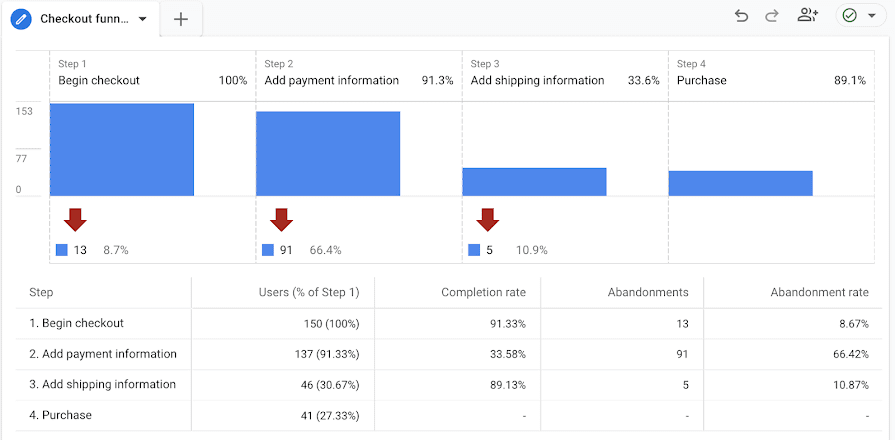The height and width of the screenshot is (440, 895).
Task: Click the blue swatch next to 5 abandonments
Action: pyautogui.click(x=474, y=250)
